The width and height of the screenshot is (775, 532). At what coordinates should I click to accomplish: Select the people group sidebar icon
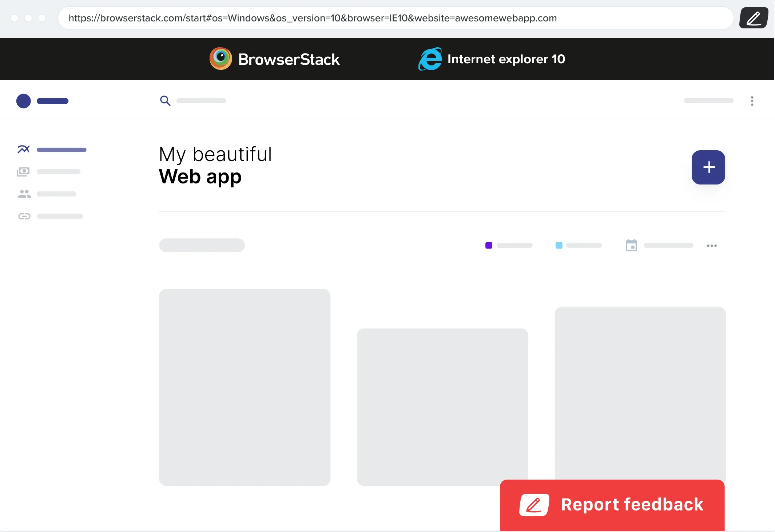(x=24, y=194)
